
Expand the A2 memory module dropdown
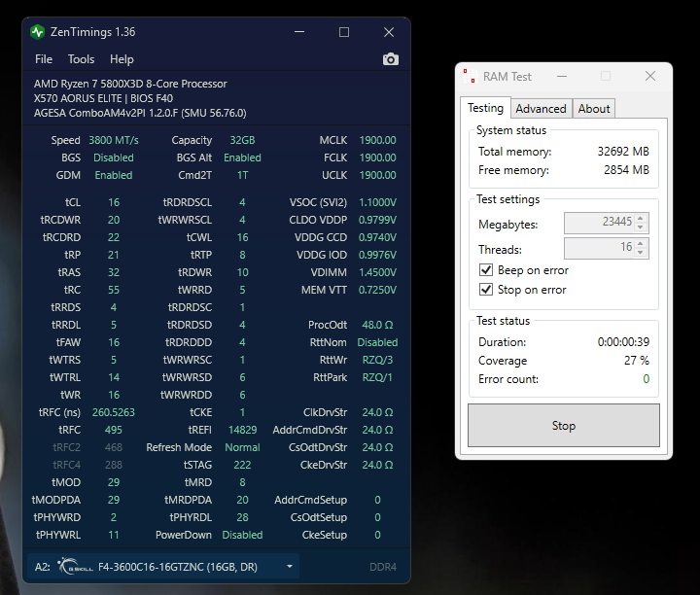pyautogui.click(x=290, y=567)
